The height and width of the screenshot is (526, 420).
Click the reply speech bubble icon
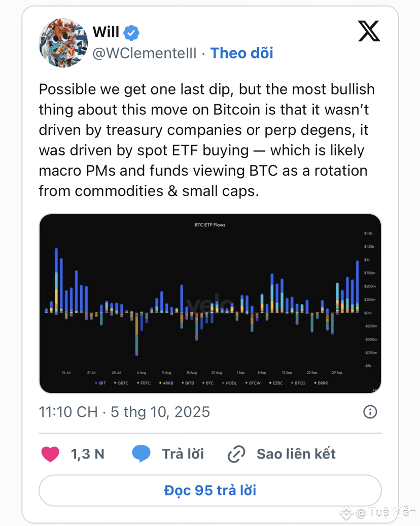click(141, 453)
